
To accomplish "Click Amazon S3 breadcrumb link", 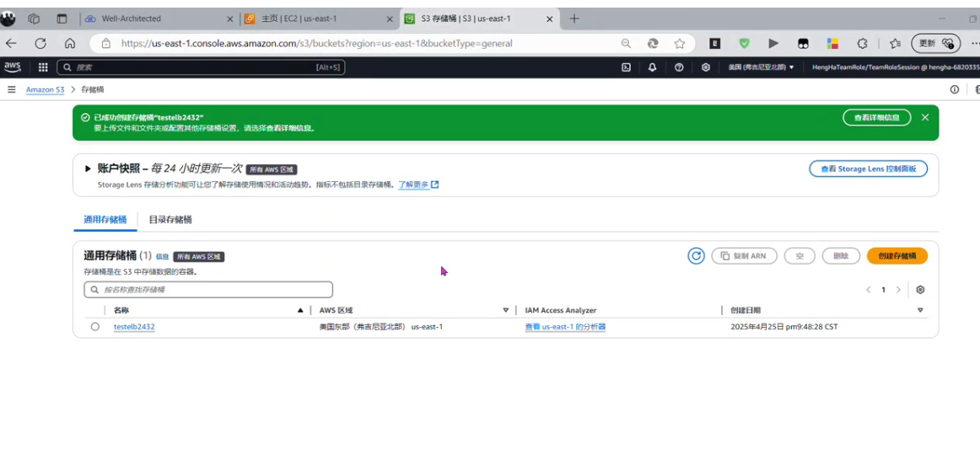I will (45, 90).
